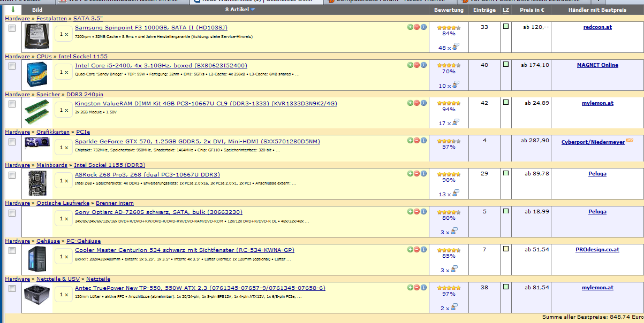Open blue info icon for Sony Optiarc AD-7260S
Viewport: 644px width, 323px height.
click(423, 211)
